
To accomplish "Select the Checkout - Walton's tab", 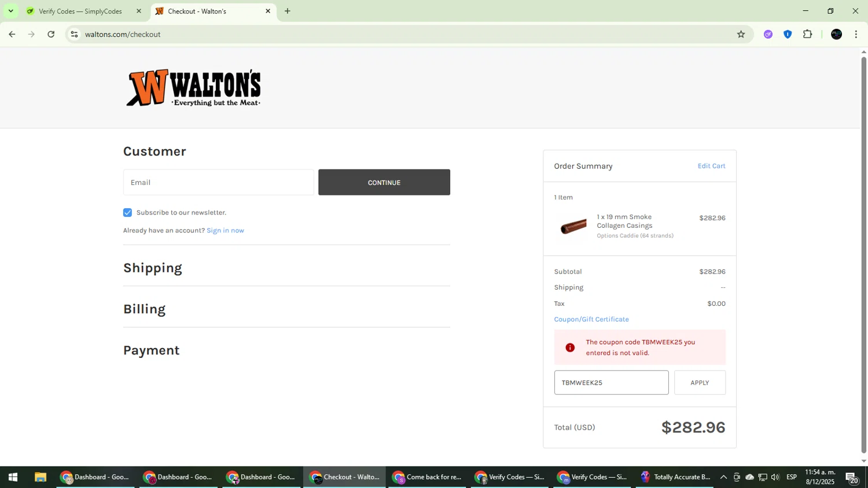I will [x=213, y=11].
